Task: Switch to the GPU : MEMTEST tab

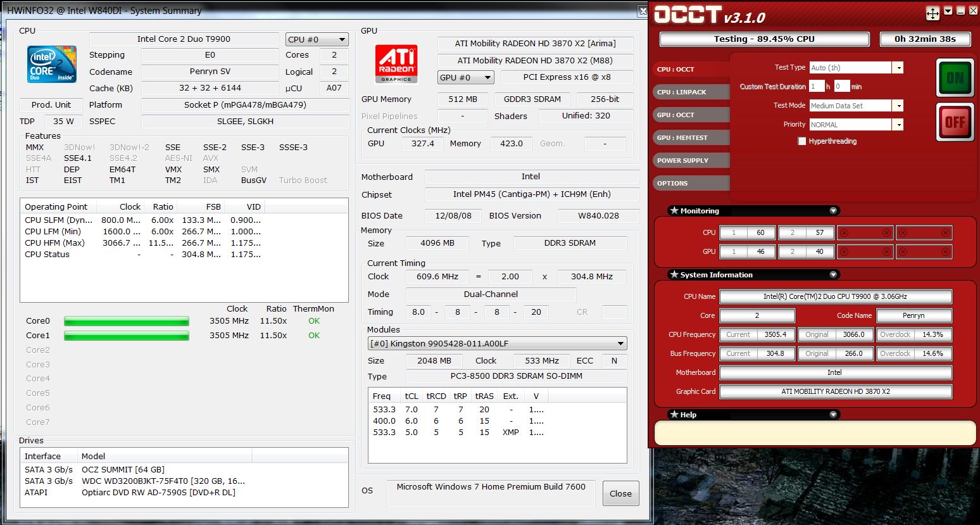Action: pos(691,137)
